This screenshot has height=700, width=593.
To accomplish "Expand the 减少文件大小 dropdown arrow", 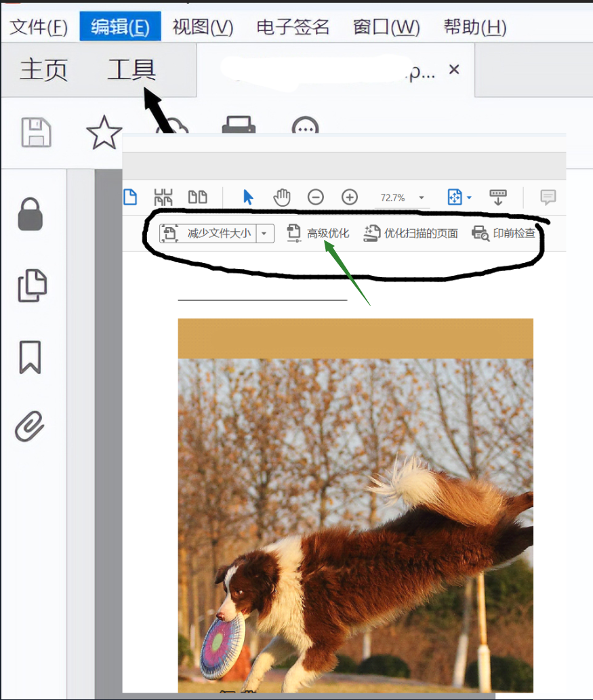I will coord(265,234).
